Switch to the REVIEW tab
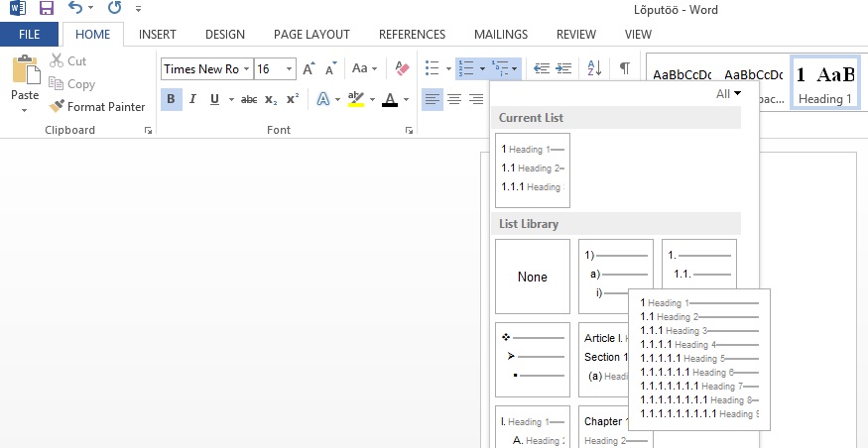 pos(576,35)
